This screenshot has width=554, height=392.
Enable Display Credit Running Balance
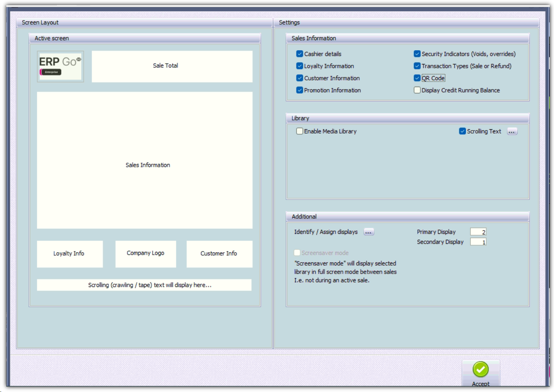[417, 90]
